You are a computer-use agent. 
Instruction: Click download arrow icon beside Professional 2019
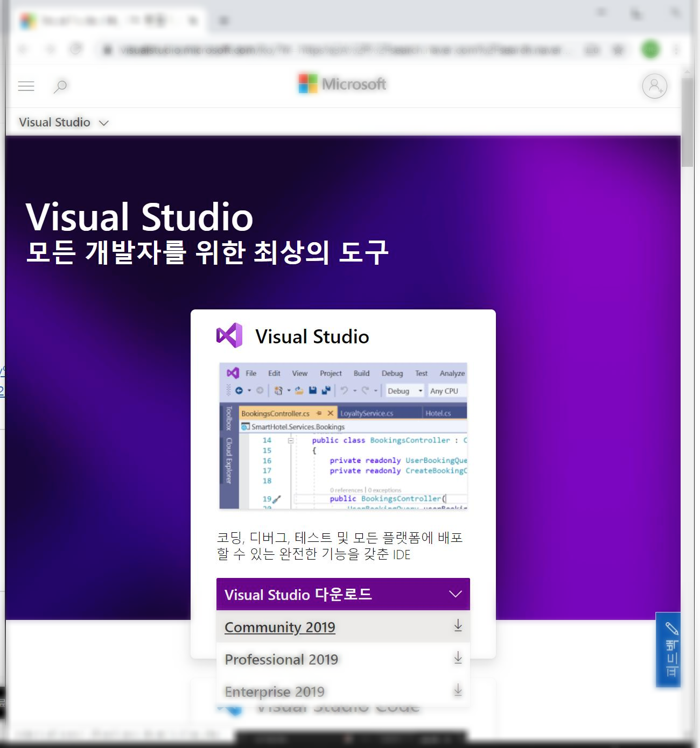point(458,658)
